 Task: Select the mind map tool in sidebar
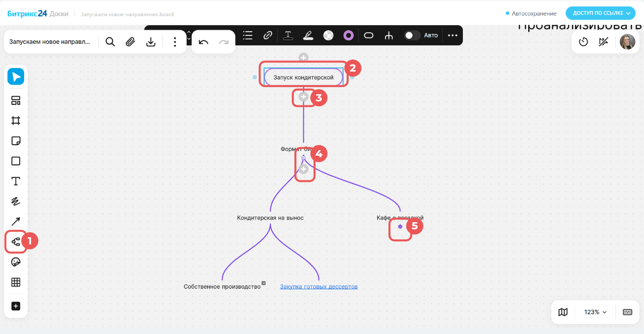[16, 242]
